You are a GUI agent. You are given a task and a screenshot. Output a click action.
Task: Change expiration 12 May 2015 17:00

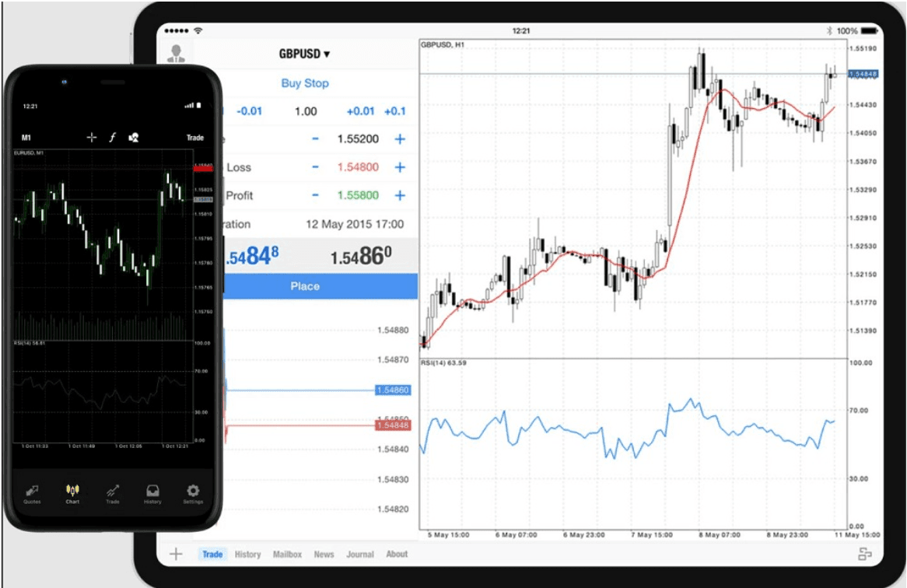[x=355, y=224]
